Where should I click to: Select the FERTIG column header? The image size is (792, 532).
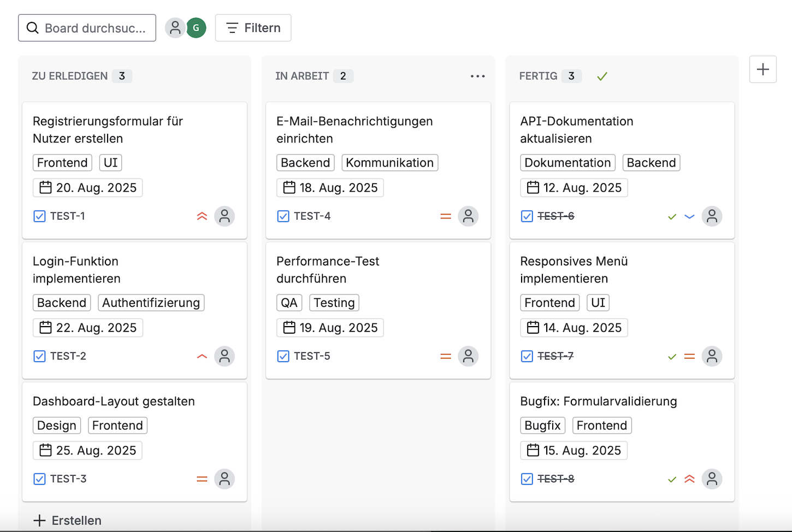538,76
